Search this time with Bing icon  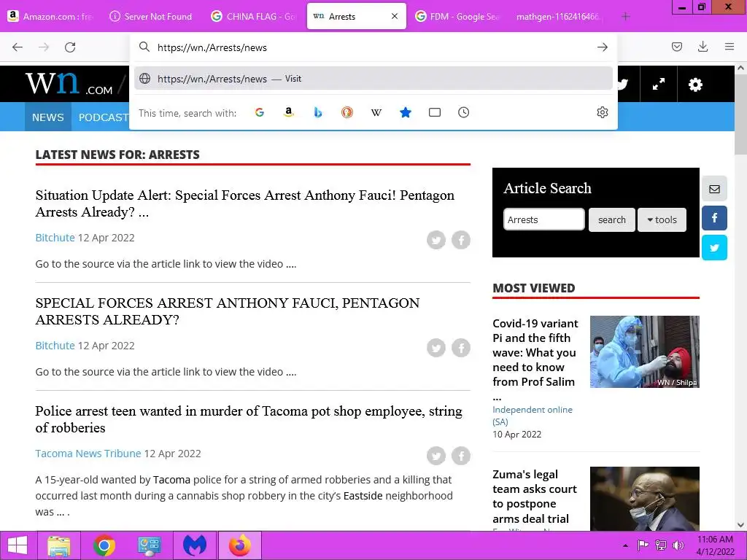pyautogui.click(x=318, y=112)
